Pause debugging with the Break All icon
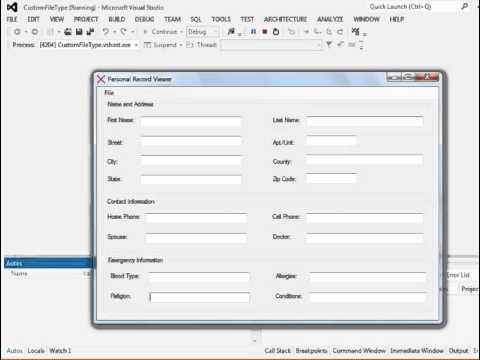Image resolution: width=480 pixels, height=360 pixels. (253, 32)
